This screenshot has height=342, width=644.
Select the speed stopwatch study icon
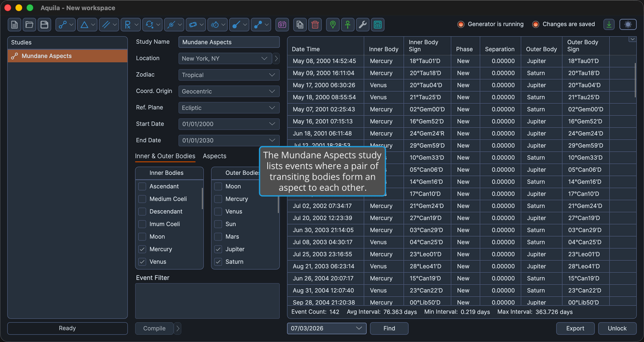(218, 25)
